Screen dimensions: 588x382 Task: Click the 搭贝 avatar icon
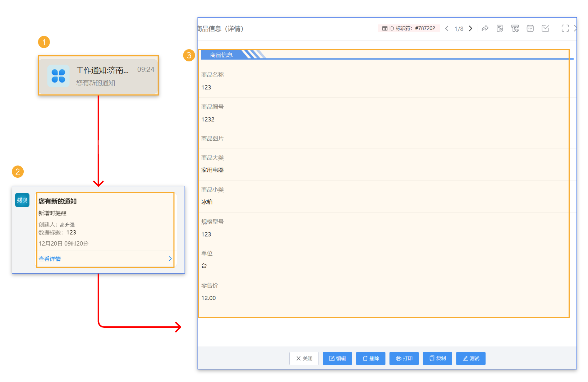click(22, 200)
